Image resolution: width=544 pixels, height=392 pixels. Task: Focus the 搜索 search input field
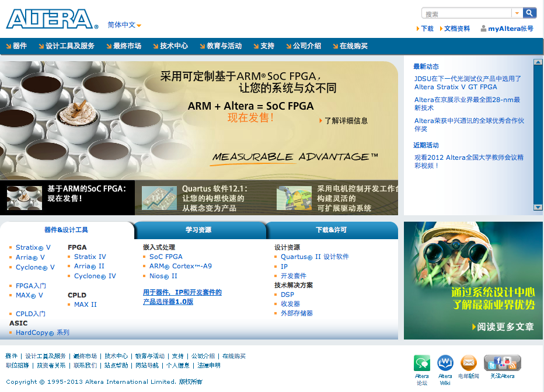coord(466,13)
